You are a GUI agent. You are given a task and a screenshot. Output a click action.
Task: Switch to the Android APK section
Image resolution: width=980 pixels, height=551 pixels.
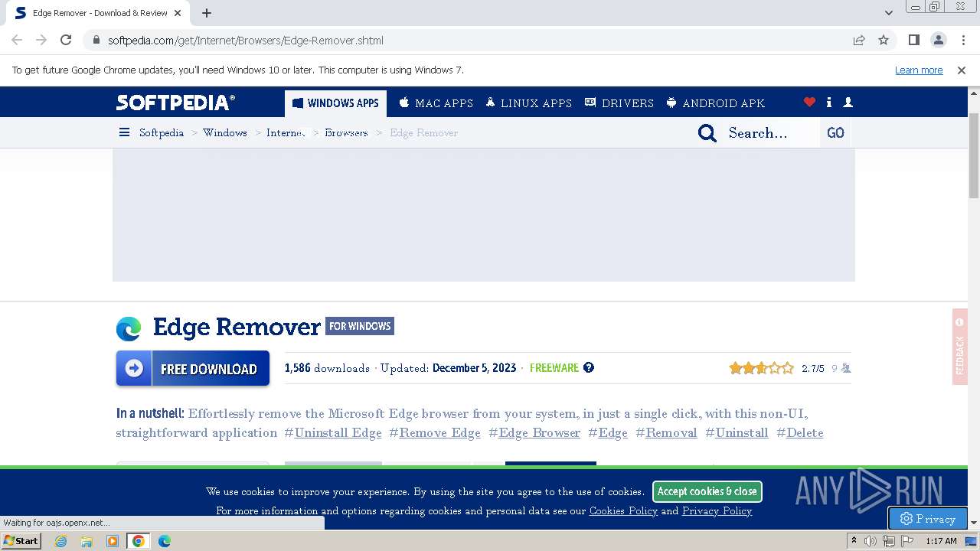point(715,103)
